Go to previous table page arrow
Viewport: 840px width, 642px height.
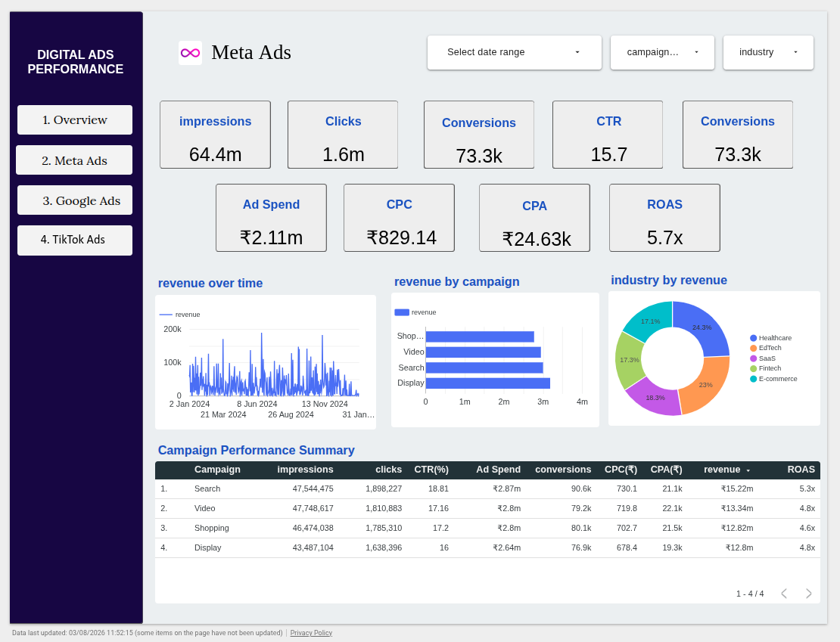click(x=784, y=594)
